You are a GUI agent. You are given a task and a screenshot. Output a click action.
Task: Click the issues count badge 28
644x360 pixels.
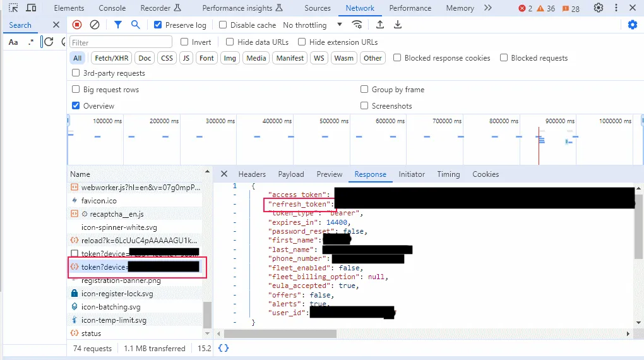coord(571,8)
